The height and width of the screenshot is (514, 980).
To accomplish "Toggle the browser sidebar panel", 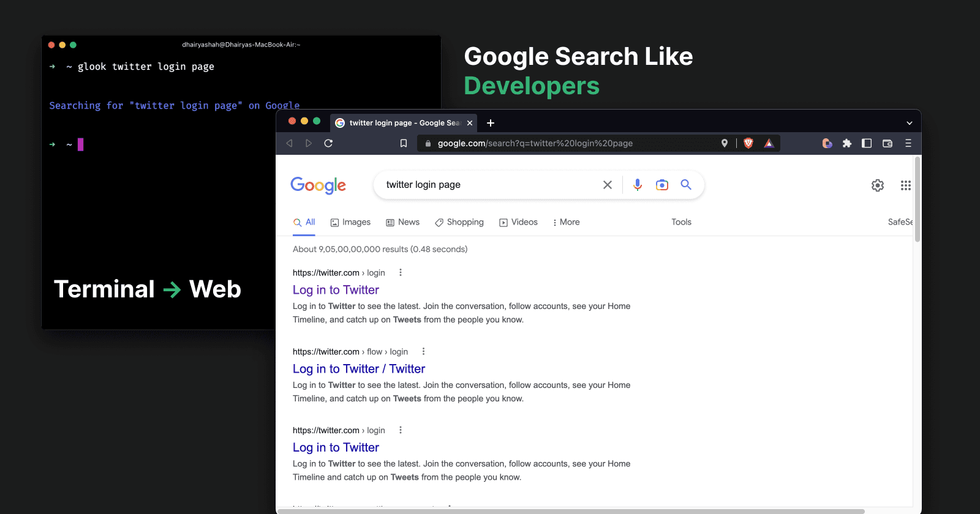I will [x=867, y=143].
